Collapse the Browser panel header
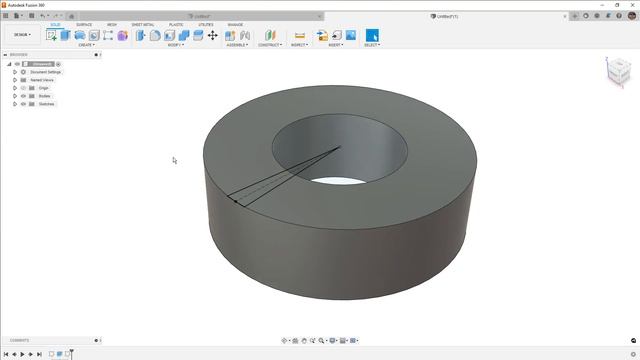The image size is (640, 360). click(5, 55)
